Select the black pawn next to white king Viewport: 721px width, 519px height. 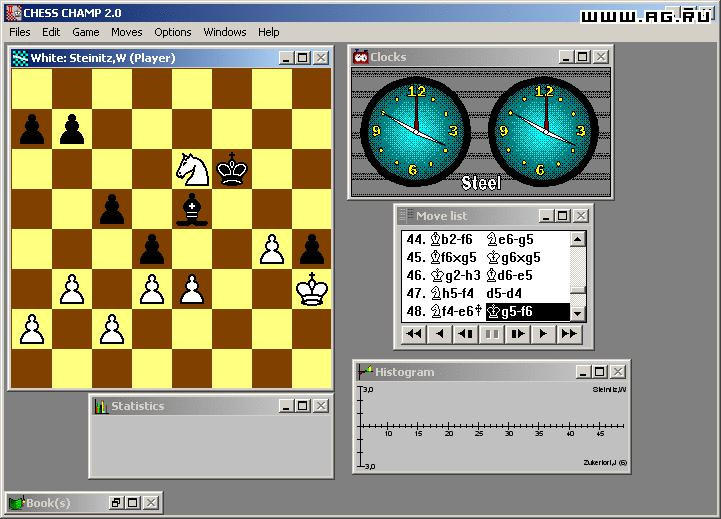(312, 249)
